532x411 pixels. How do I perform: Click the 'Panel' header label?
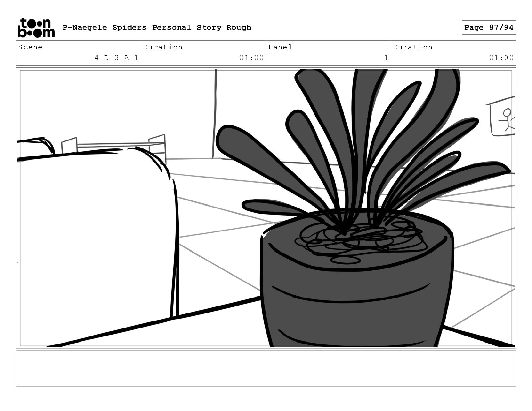pos(280,47)
